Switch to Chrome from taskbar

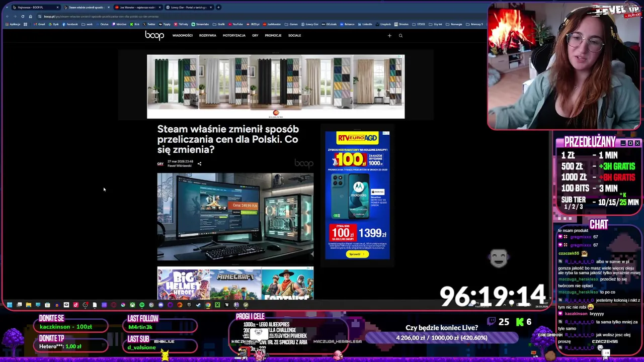click(208, 305)
